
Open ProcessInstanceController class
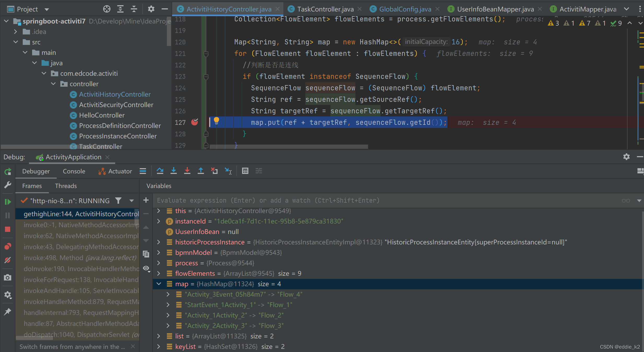coord(118,136)
